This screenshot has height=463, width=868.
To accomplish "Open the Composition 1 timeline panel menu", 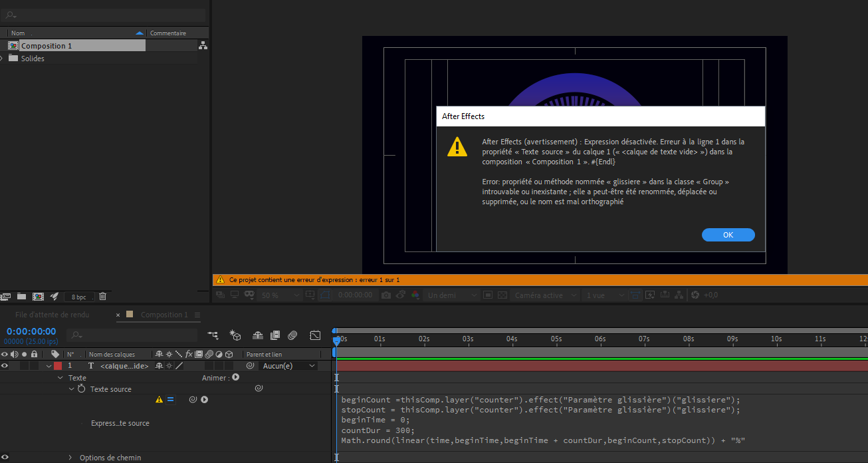I will (197, 315).
